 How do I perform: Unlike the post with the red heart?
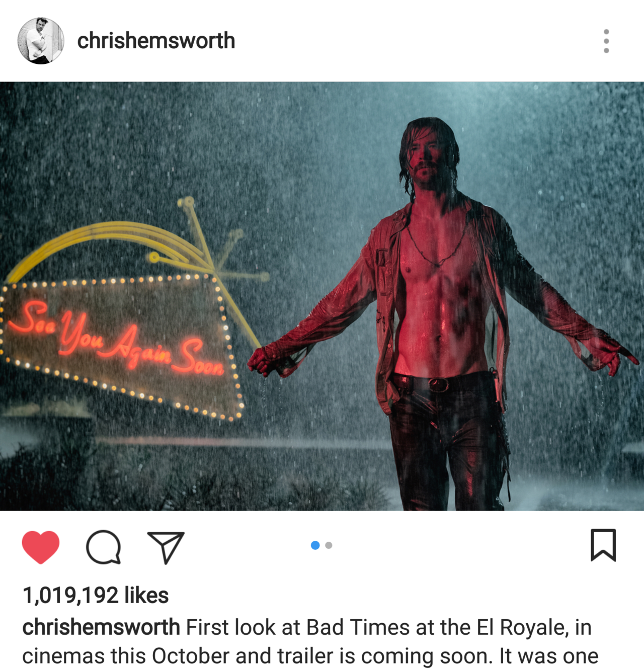41,547
